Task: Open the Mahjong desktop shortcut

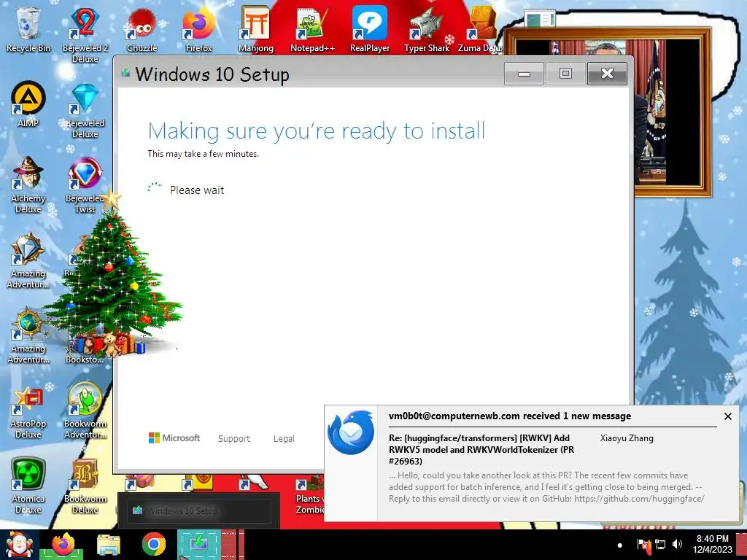Action: [x=256, y=28]
